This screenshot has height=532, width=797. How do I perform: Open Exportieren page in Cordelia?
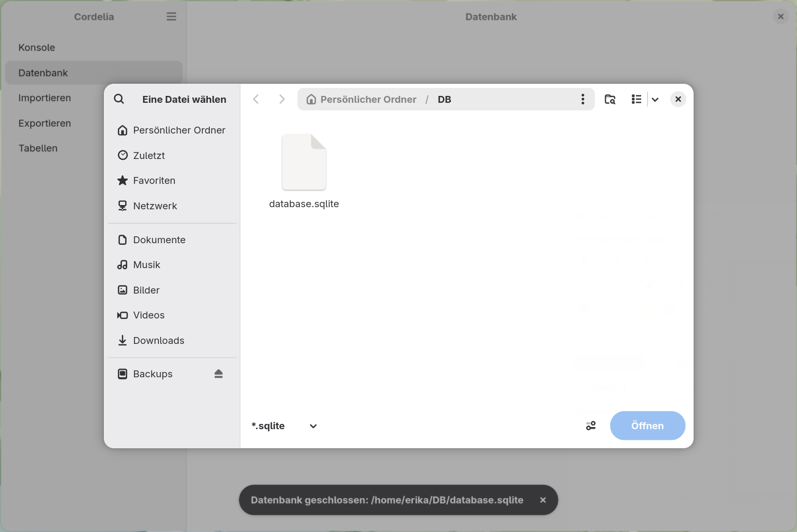(94, 123)
